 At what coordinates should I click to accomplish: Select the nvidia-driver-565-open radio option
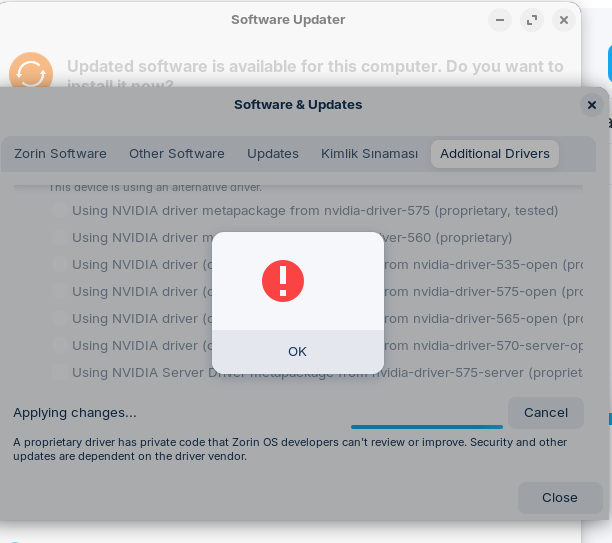pos(60,318)
